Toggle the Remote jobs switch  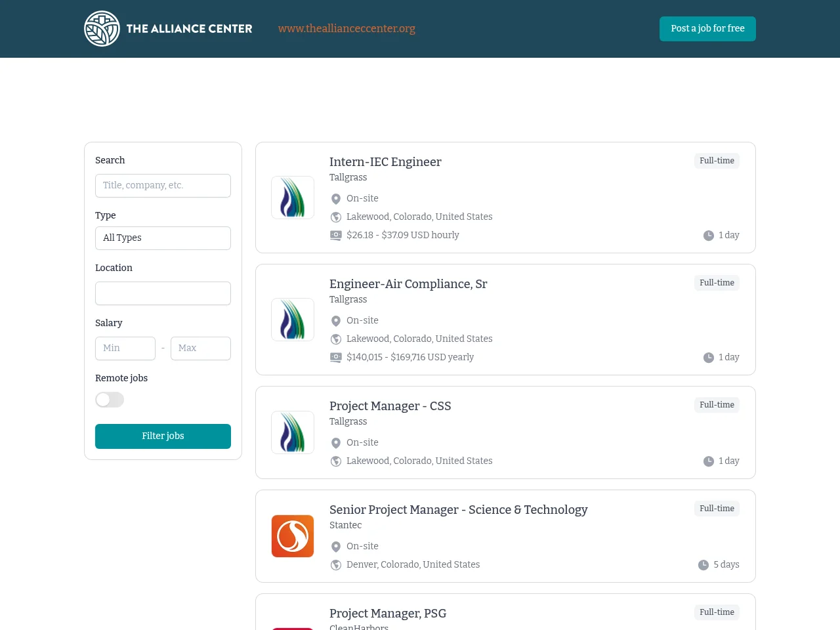point(110,400)
